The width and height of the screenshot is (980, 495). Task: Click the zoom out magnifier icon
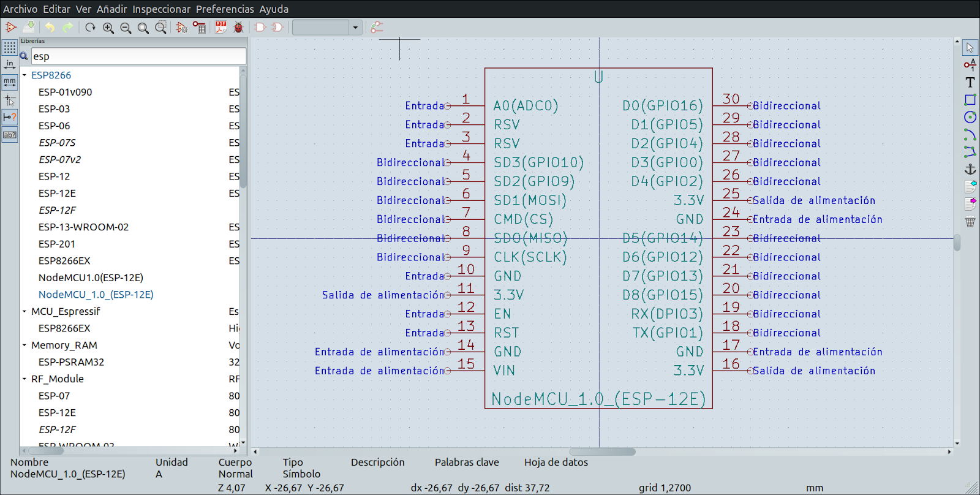tap(126, 28)
